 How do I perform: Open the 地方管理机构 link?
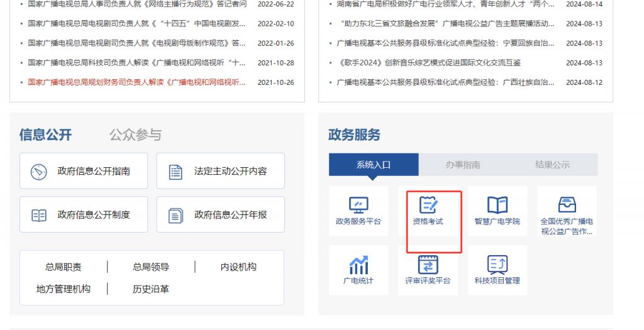tap(64, 289)
